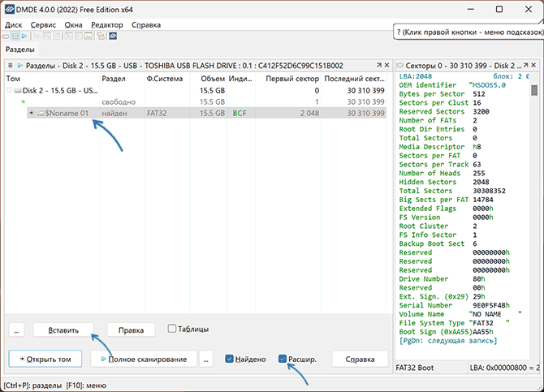
Task: Click the magnifier search icon in toolbar
Action: [x=47, y=36]
